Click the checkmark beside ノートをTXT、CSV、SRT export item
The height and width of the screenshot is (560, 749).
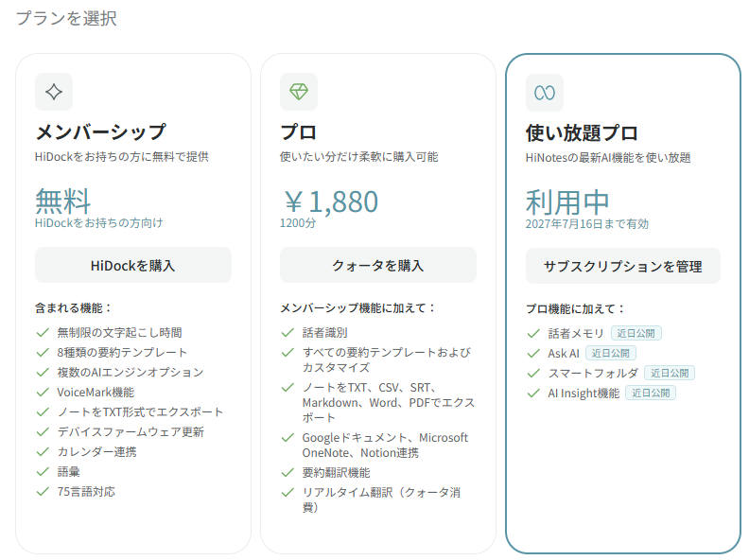pos(287,388)
